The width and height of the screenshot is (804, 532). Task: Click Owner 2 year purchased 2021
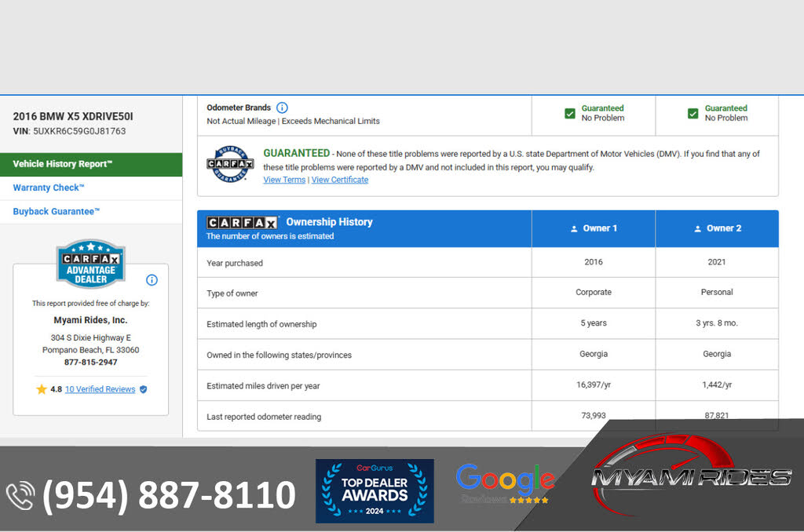click(717, 262)
